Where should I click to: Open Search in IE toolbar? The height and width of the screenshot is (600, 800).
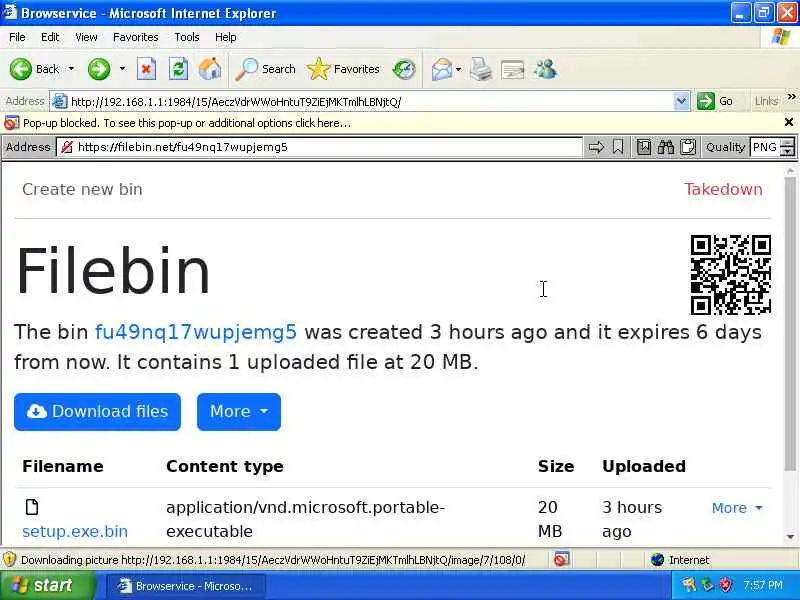tap(265, 69)
